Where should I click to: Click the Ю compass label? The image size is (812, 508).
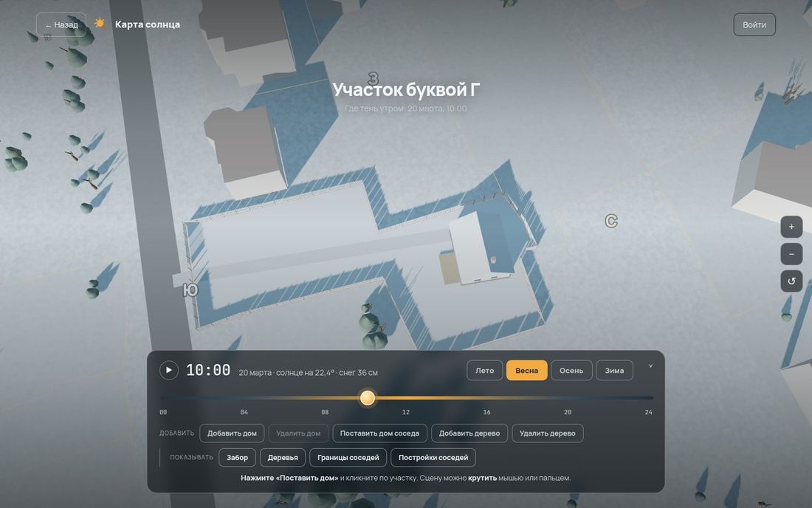click(x=190, y=290)
